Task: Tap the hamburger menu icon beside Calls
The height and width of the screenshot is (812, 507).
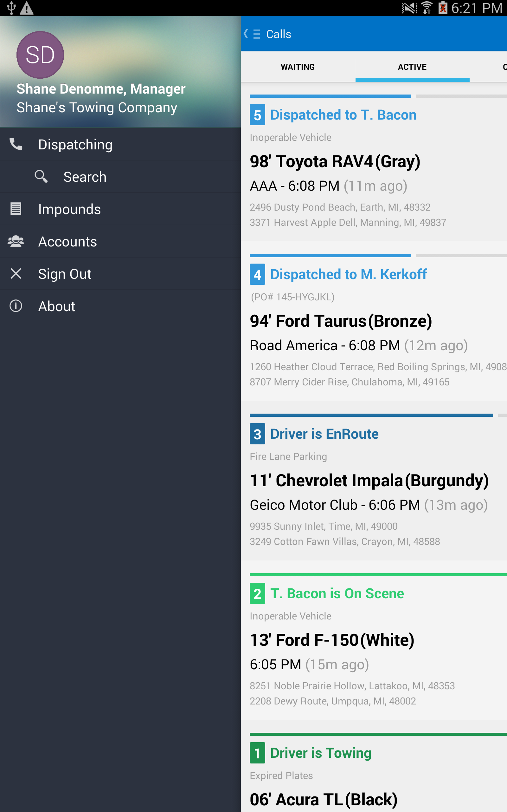Action: pyautogui.click(x=257, y=34)
